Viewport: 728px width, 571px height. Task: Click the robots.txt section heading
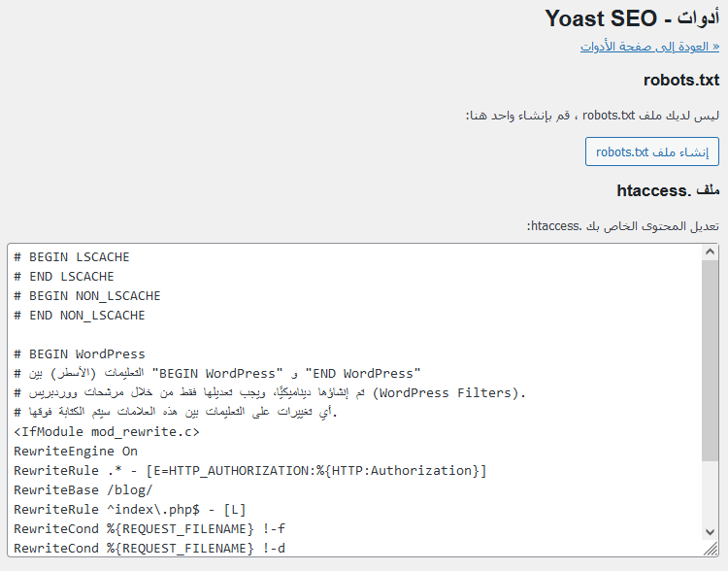click(681, 80)
